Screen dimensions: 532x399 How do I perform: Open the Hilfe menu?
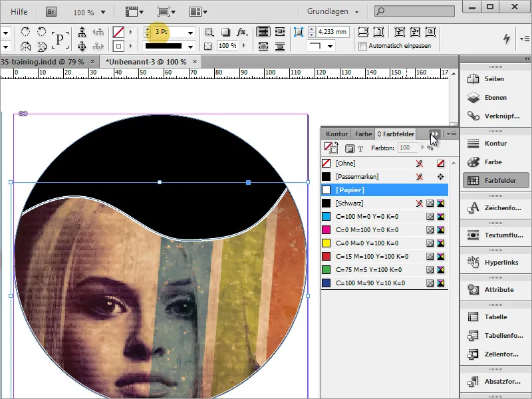[x=19, y=12]
